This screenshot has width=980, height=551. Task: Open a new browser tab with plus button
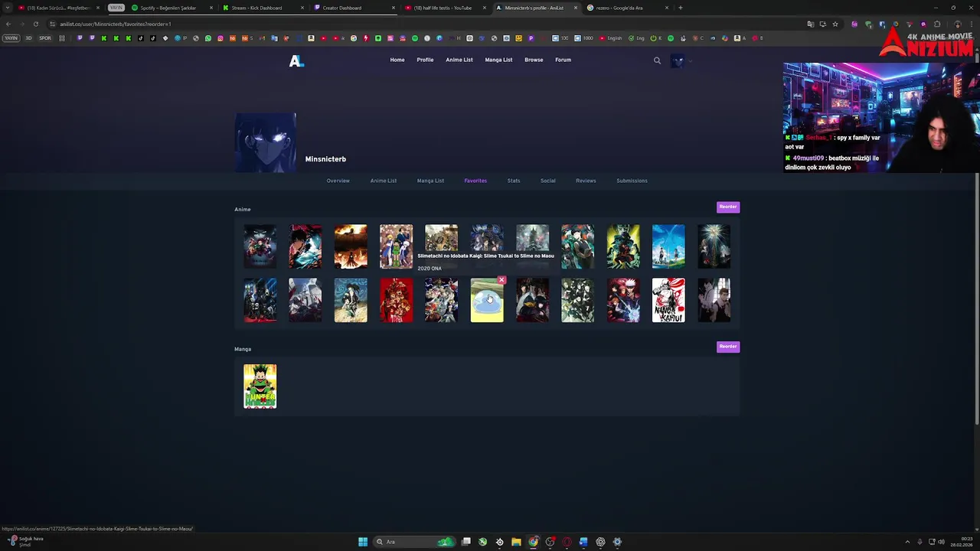pos(680,8)
